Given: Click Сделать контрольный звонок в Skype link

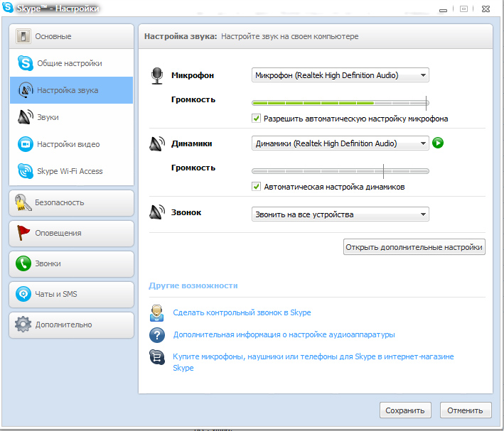Looking at the screenshot, I should tap(242, 312).
